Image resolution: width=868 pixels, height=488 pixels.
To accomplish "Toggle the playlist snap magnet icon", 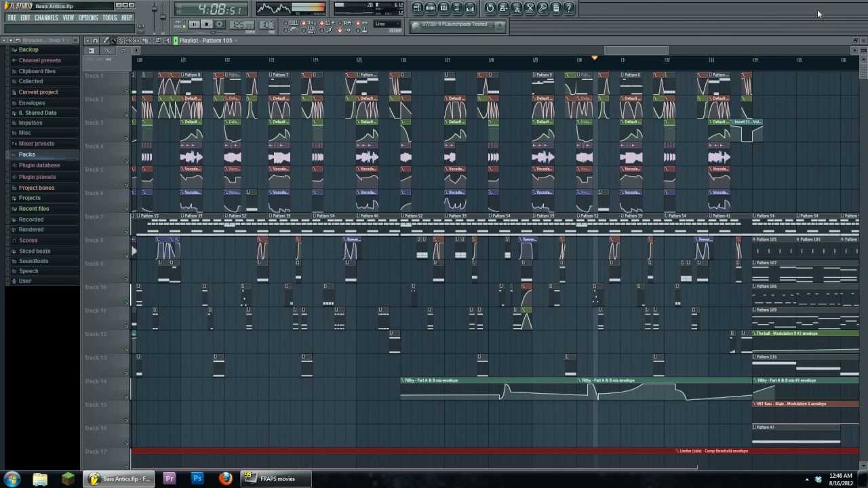I will 96,41.
